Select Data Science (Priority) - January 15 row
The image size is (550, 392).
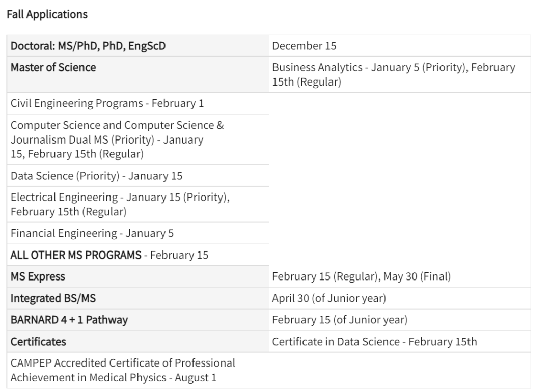tap(96, 176)
